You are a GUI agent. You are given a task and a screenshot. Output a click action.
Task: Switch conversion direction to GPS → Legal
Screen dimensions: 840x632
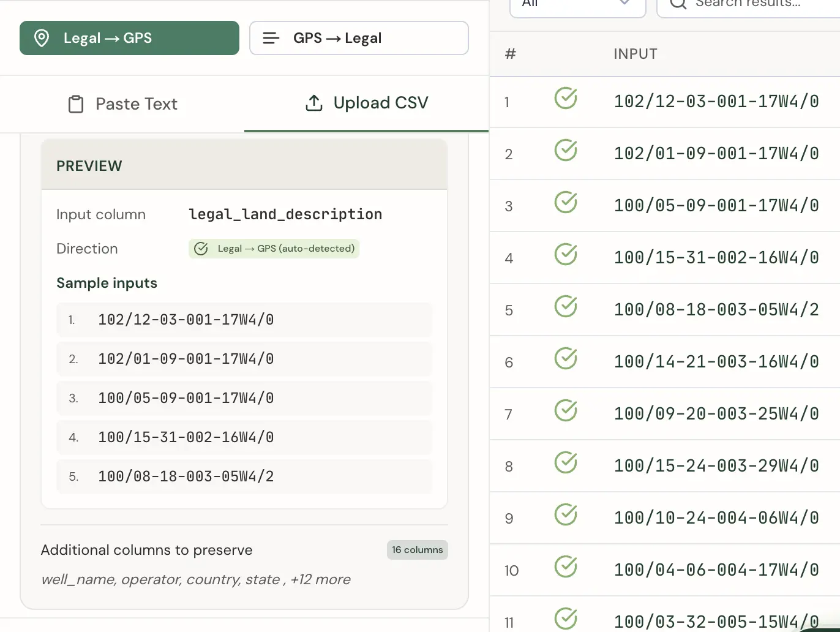358,38
